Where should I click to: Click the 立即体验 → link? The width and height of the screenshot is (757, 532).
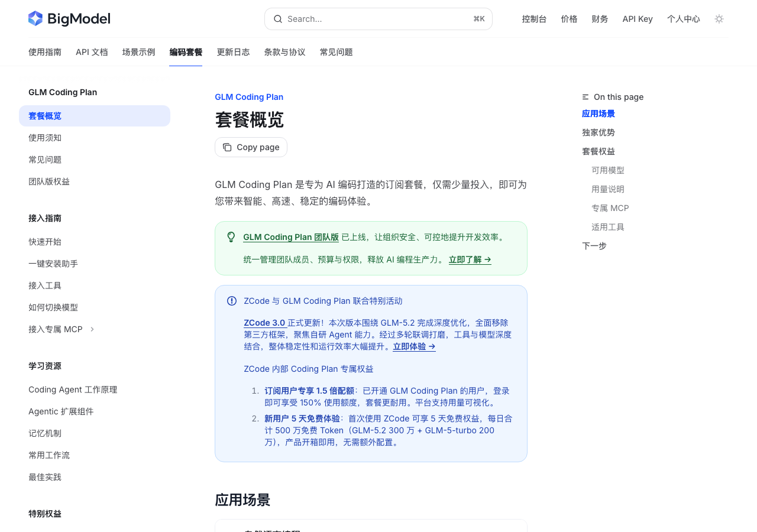[415, 346]
